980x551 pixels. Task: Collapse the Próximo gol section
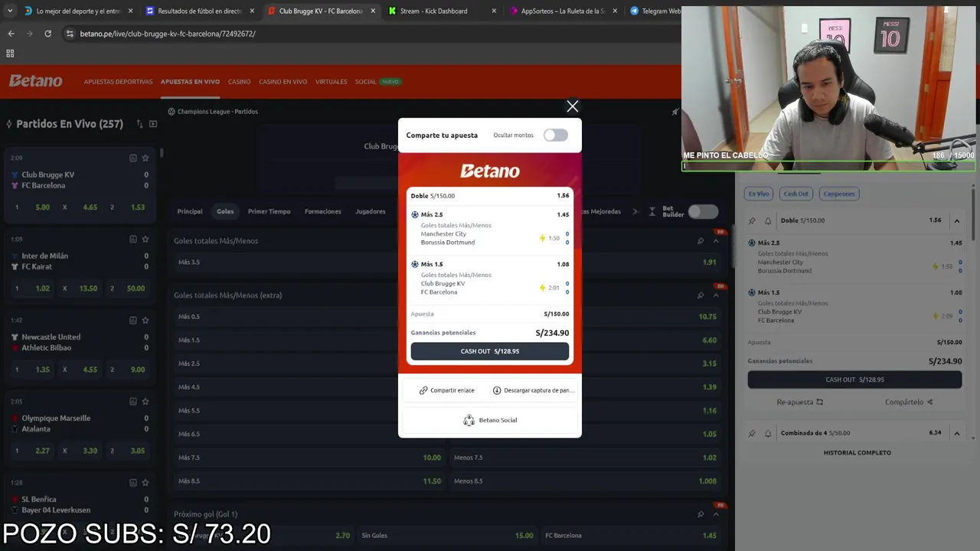tap(716, 514)
